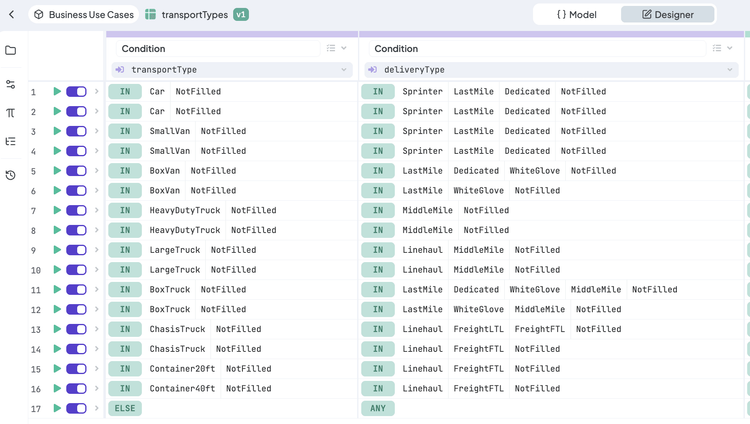Switch to the Model tab
Screen dimensions: 750x424
click(x=577, y=15)
